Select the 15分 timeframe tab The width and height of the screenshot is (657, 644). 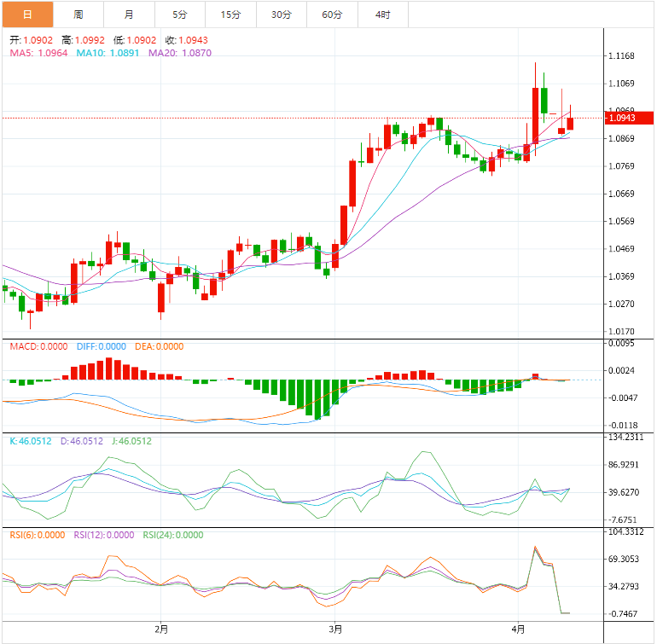(x=230, y=15)
